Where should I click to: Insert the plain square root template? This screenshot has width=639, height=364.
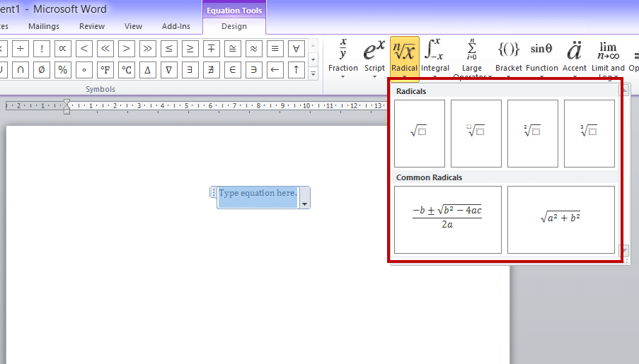coord(419,133)
